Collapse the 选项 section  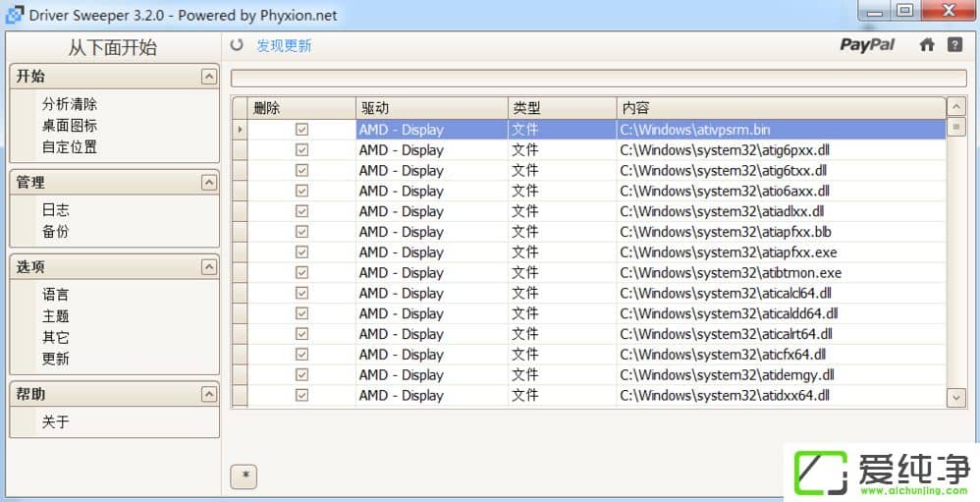point(209,267)
